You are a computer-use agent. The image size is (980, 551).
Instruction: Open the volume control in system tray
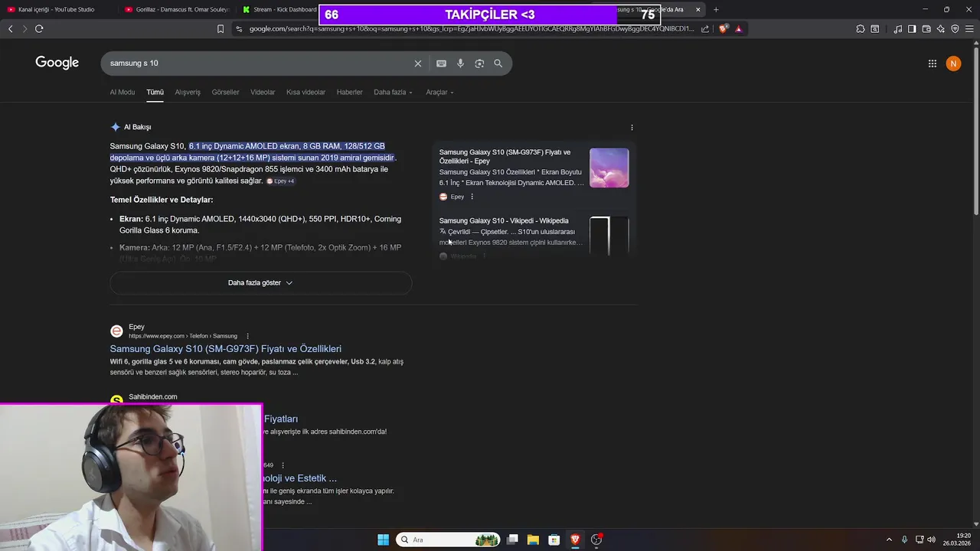pos(932,540)
